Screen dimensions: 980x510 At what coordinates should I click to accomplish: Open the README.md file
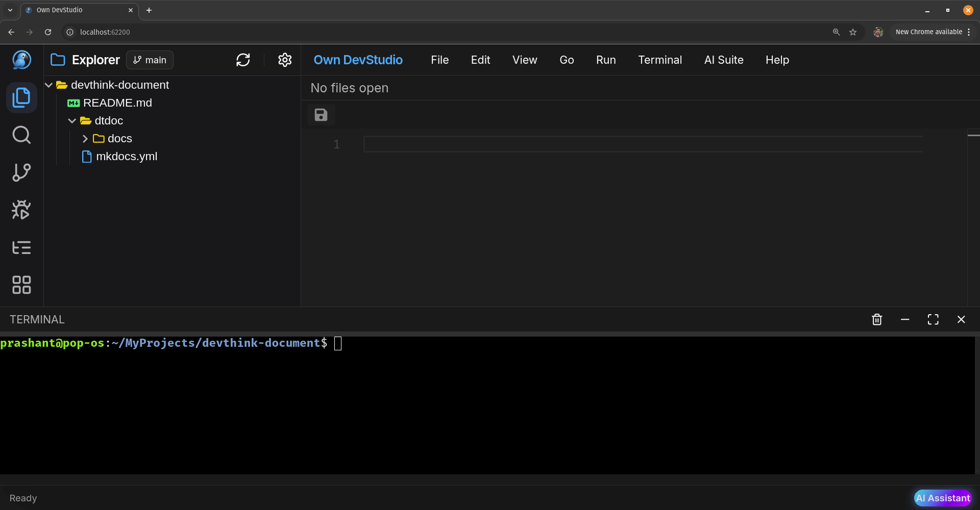117,103
